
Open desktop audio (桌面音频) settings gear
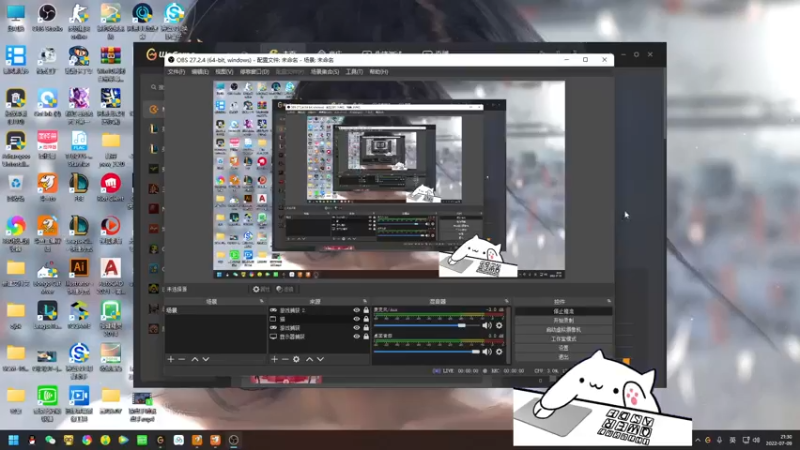click(x=499, y=352)
